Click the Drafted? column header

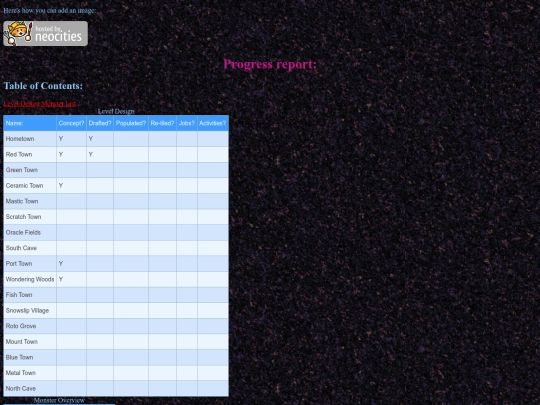point(100,123)
